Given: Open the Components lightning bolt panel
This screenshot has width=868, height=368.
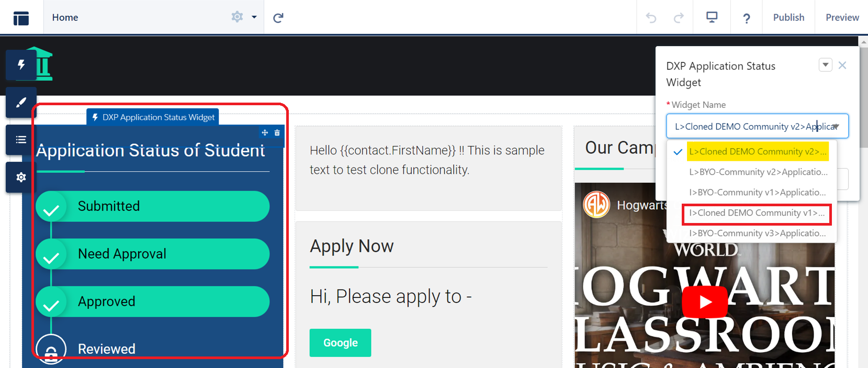Looking at the screenshot, I should click(21, 65).
